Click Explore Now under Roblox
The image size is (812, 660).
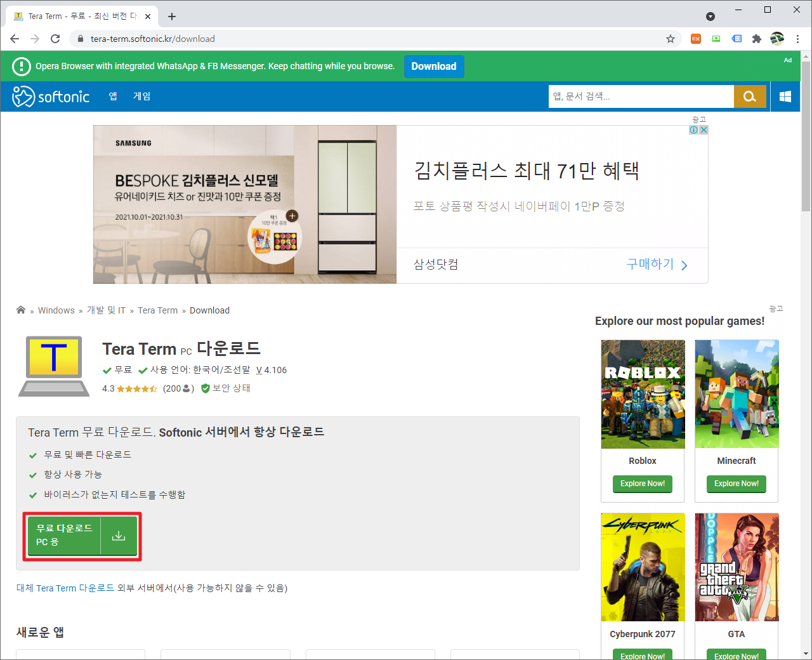643,484
